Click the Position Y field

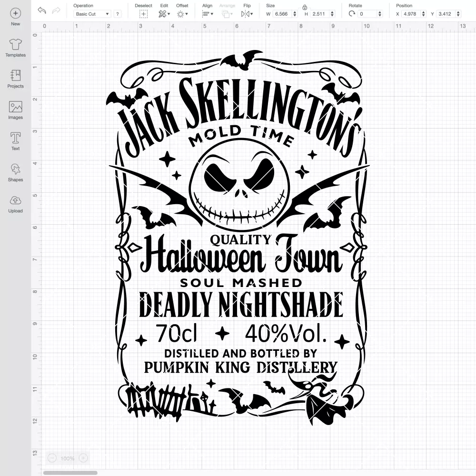446,14
